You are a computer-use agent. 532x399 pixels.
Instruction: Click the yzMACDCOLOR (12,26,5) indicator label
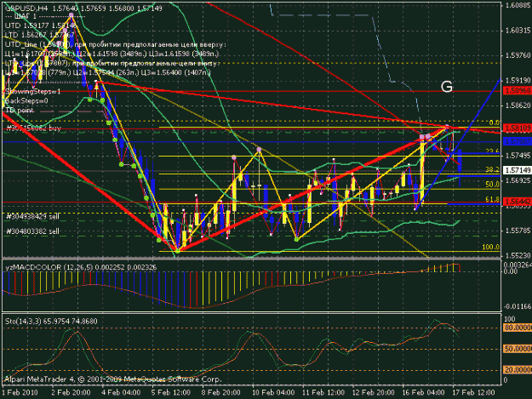click(x=81, y=267)
